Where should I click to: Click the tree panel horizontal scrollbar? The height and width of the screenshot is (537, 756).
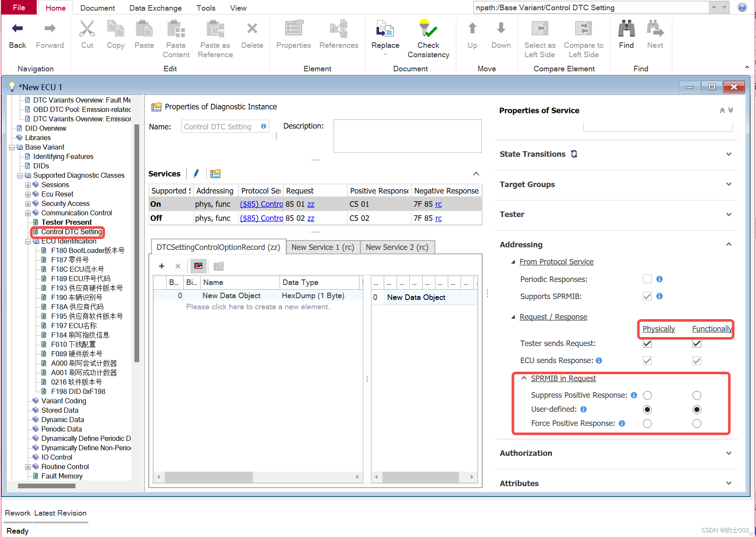47,486
